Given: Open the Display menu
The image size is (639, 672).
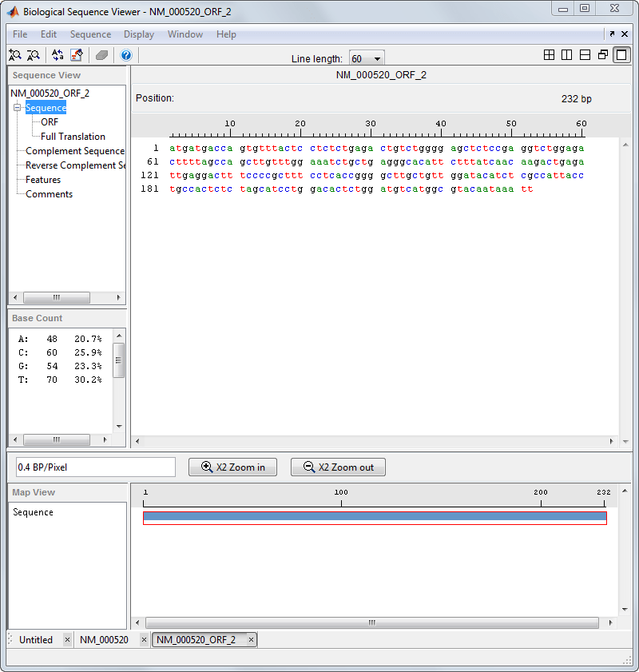Looking at the screenshot, I should (139, 34).
